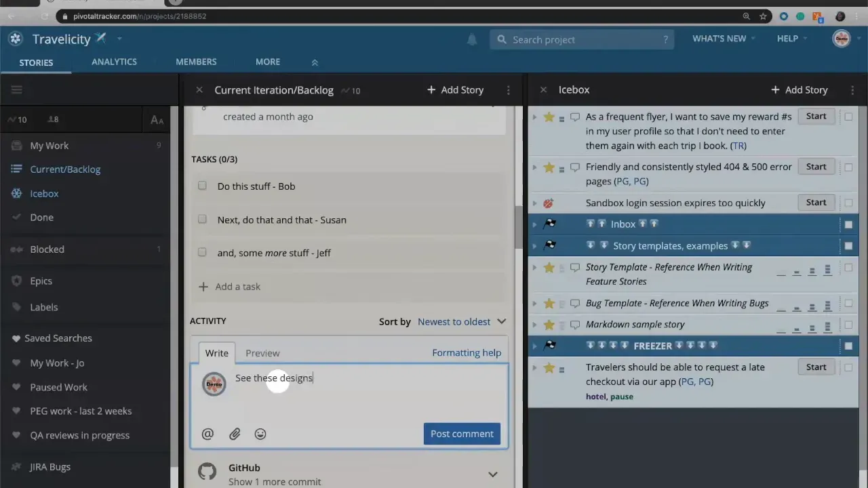The height and width of the screenshot is (488, 868).
Task: Select My Work in the sidebar
Action: (49, 145)
